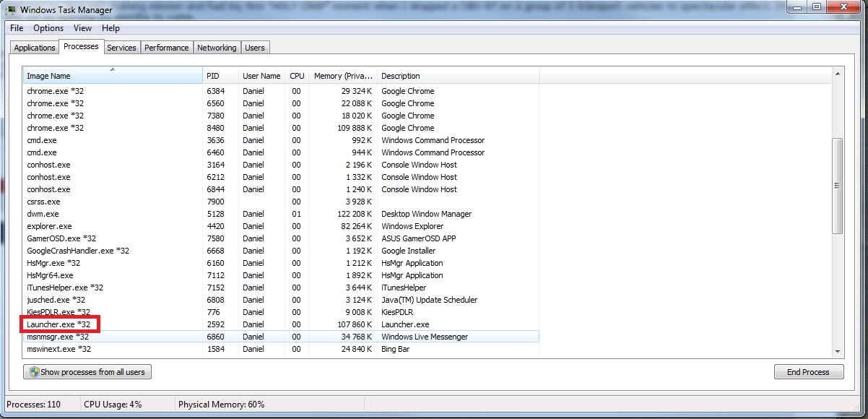868x419 pixels.
Task: Sort by the PID column header
Action: coord(221,76)
